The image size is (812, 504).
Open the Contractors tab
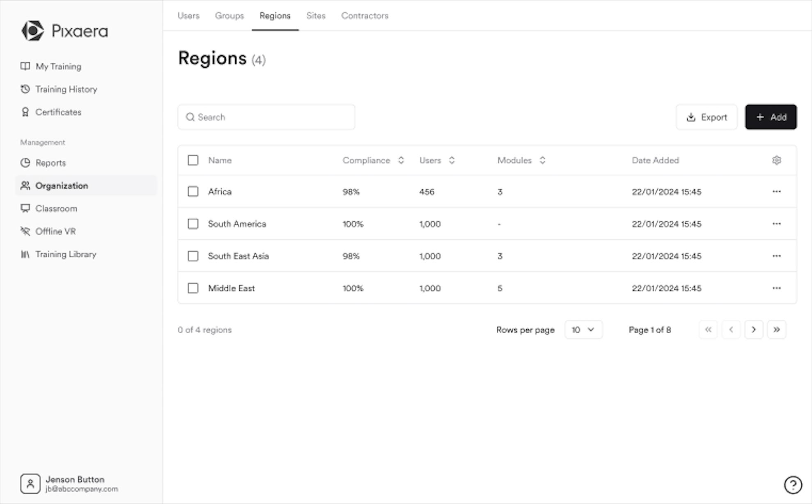click(365, 16)
